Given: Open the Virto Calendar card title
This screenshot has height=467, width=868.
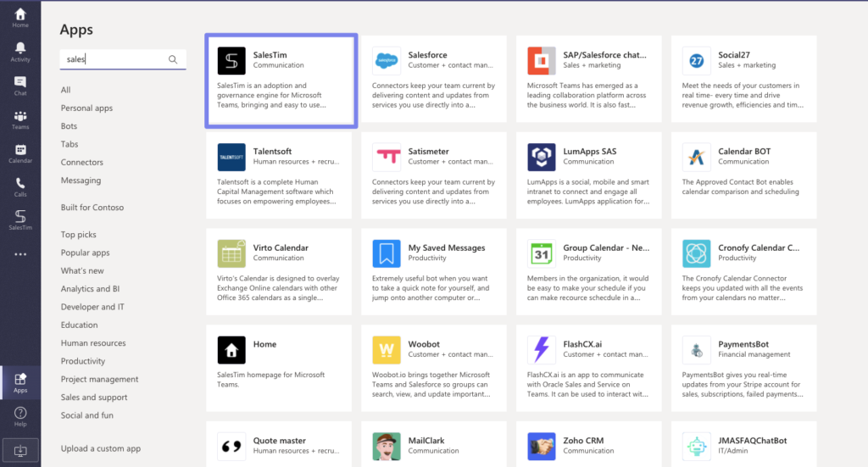Looking at the screenshot, I should point(281,247).
